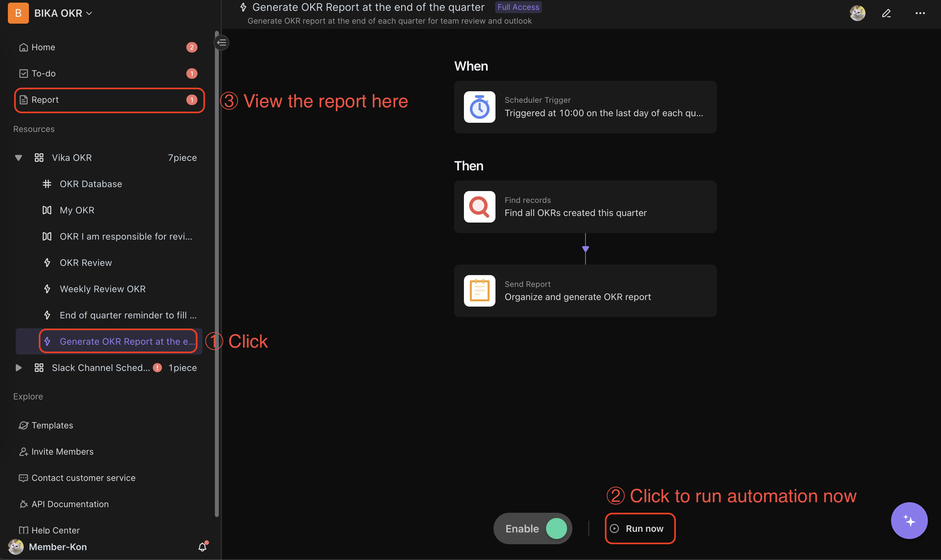941x560 pixels.
Task: Click the Send Report clipboard icon
Action: [479, 291]
